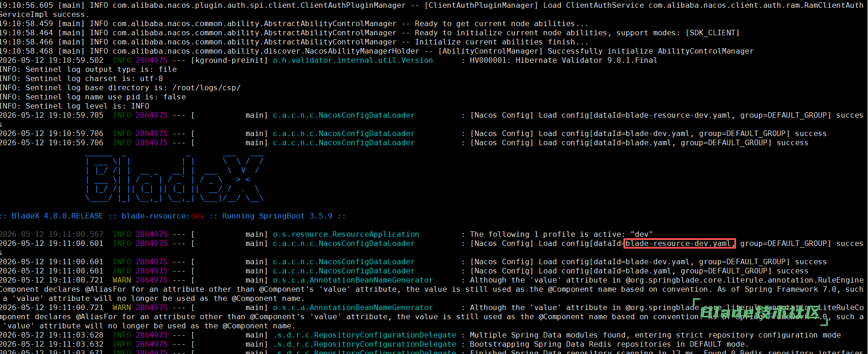Image resolution: width=868 pixels, height=354 pixels.
Task: Click "Sentinel log charset is: utf-8" line
Action: click(82, 79)
